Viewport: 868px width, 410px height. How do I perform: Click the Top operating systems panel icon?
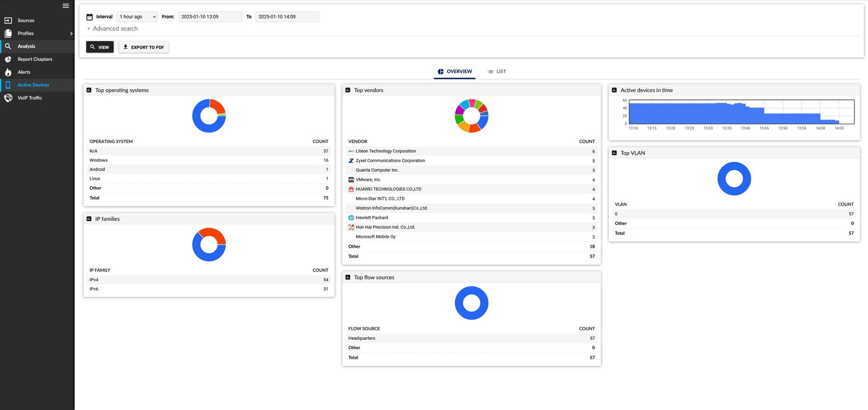(x=89, y=90)
